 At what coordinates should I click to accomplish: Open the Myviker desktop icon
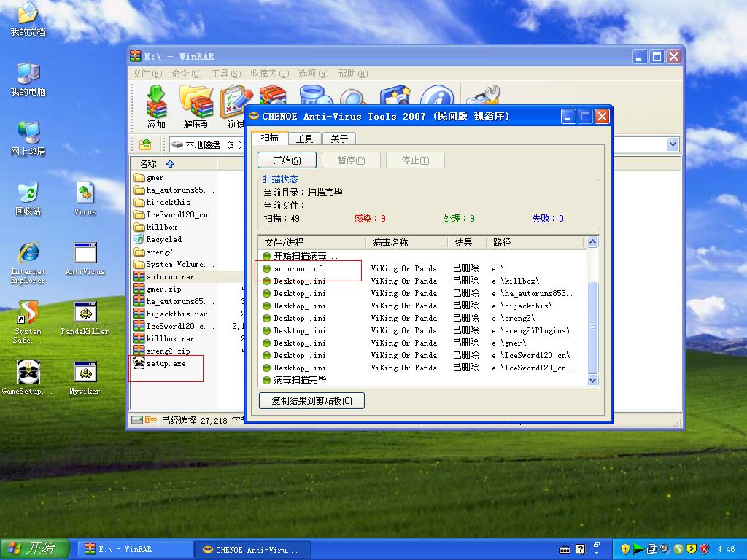(85, 378)
